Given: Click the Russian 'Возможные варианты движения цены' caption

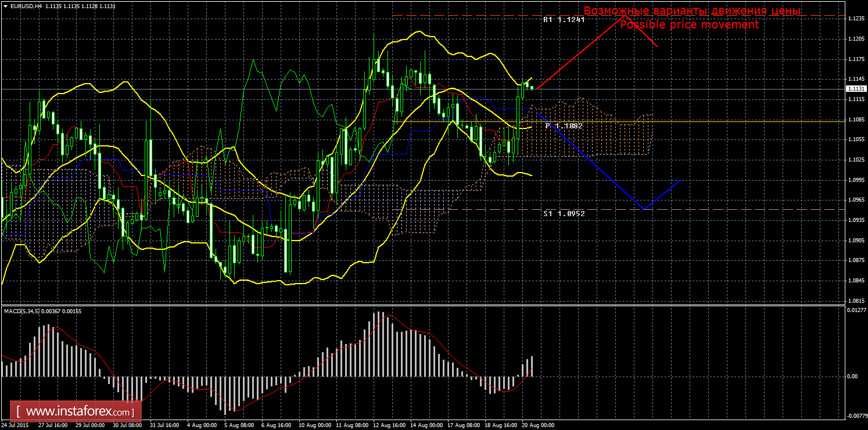Looking at the screenshot, I should point(693,11).
